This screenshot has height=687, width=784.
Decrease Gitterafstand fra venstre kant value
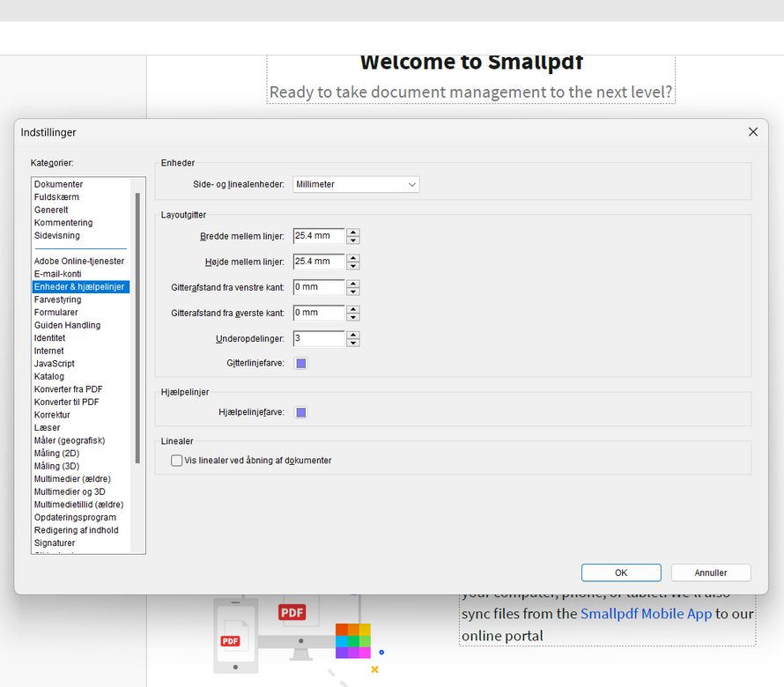tap(353, 292)
